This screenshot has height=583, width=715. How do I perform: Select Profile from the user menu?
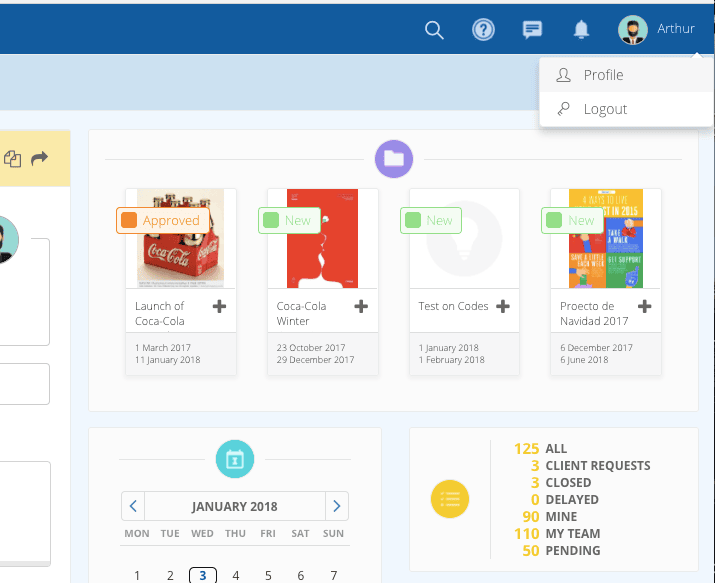pyautogui.click(x=603, y=75)
